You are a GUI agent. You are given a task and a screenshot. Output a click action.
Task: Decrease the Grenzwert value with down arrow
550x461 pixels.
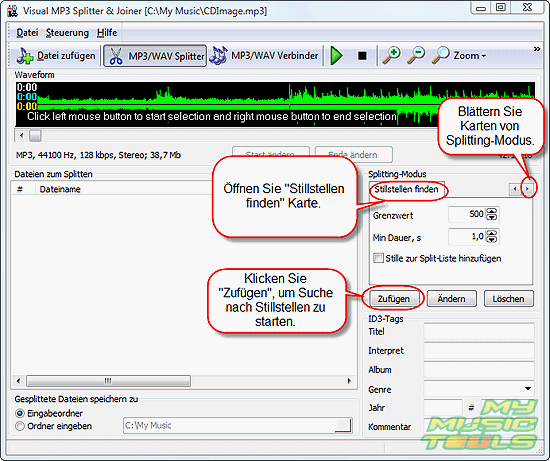click(x=492, y=217)
